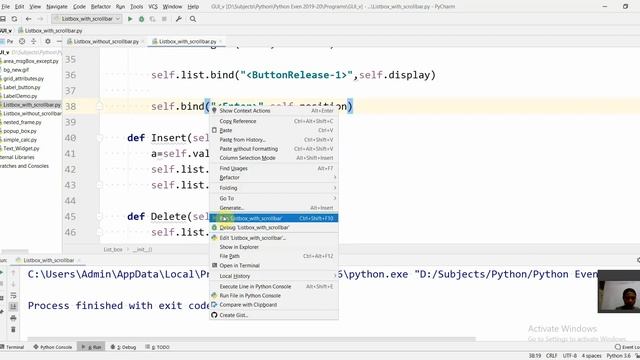Open the Project view selector dropdown

(7, 41)
